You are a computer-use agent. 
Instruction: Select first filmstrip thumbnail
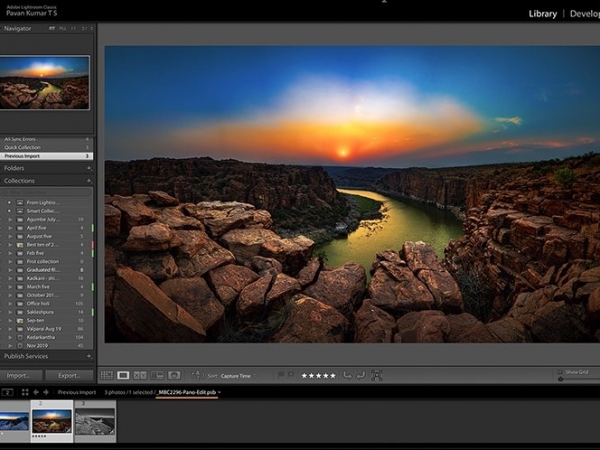coord(14,421)
